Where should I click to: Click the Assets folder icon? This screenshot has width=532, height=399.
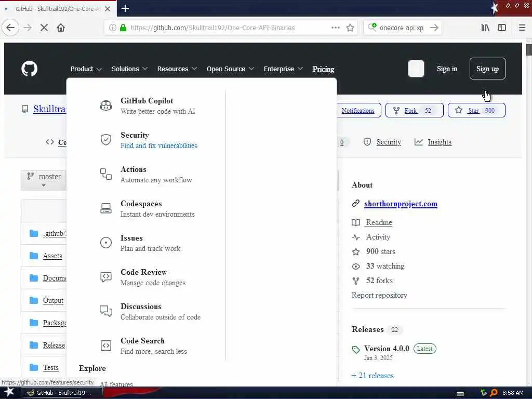click(x=34, y=256)
